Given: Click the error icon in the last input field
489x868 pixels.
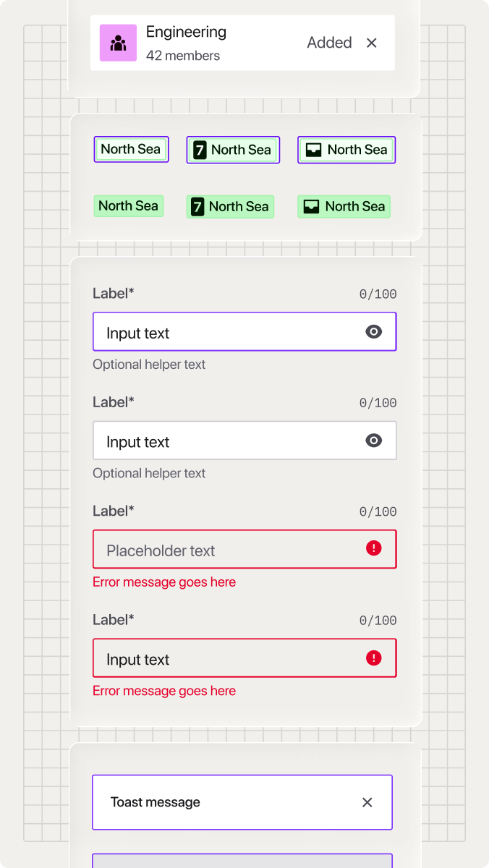Looking at the screenshot, I should pyautogui.click(x=373, y=658).
